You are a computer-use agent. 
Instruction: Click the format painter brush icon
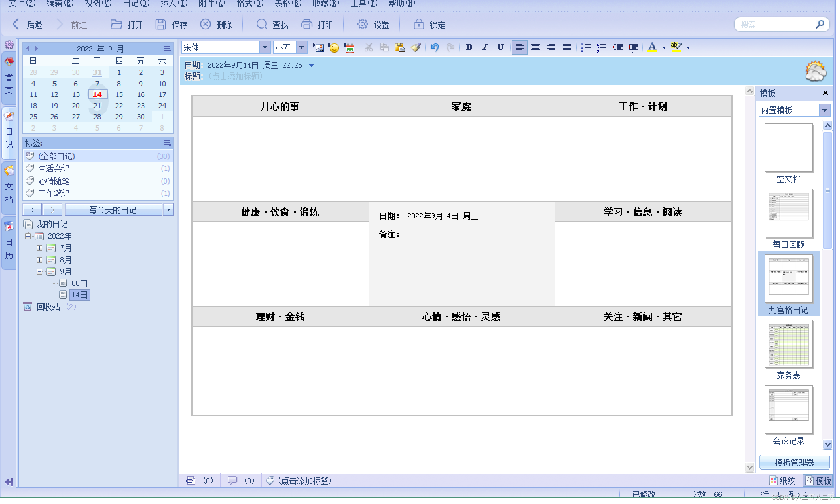click(x=416, y=48)
